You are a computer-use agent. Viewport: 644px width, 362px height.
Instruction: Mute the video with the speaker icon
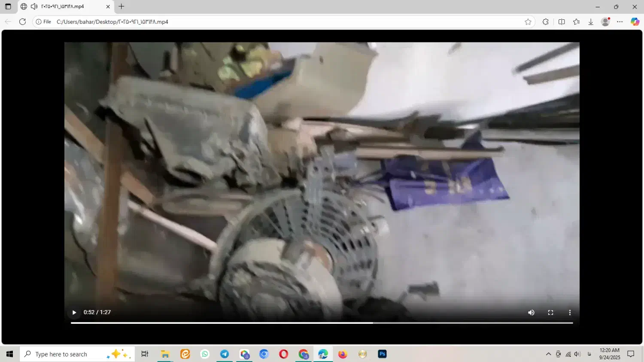pyautogui.click(x=531, y=313)
